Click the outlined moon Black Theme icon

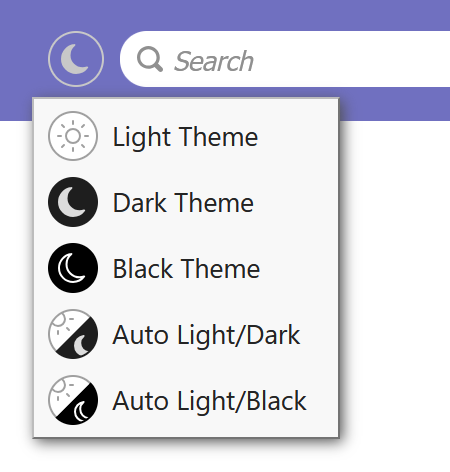click(x=73, y=268)
